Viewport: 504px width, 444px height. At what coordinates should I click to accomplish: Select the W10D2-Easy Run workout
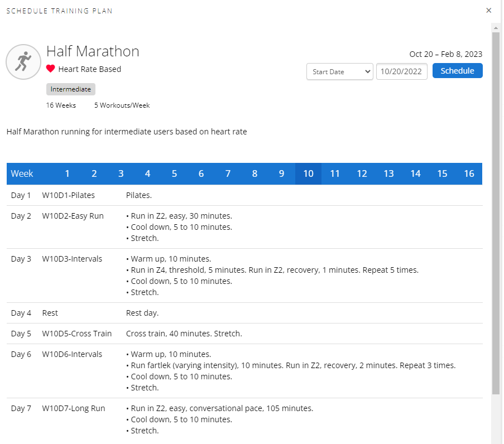pyautogui.click(x=73, y=216)
